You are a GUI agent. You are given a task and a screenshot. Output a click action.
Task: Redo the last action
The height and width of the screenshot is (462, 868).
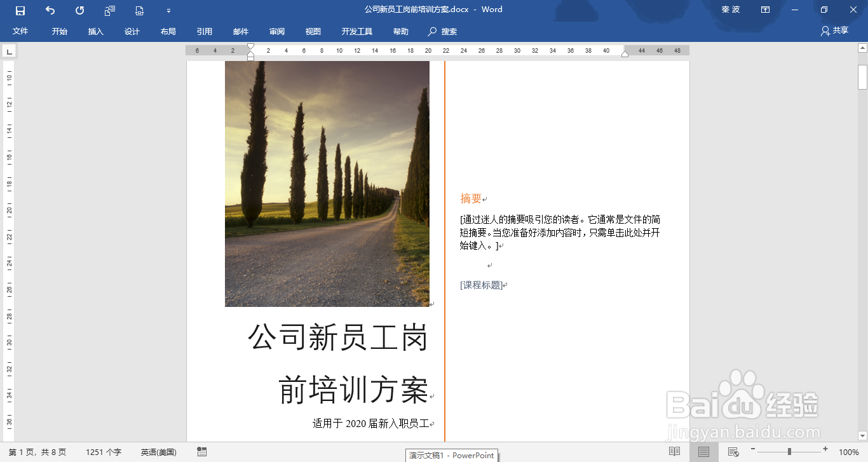pyautogui.click(x=79, y=10)
